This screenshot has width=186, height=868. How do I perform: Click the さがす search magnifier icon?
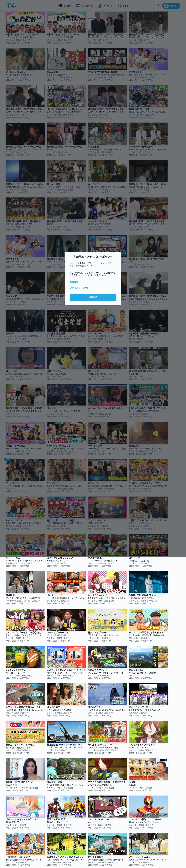coord(120,6)
